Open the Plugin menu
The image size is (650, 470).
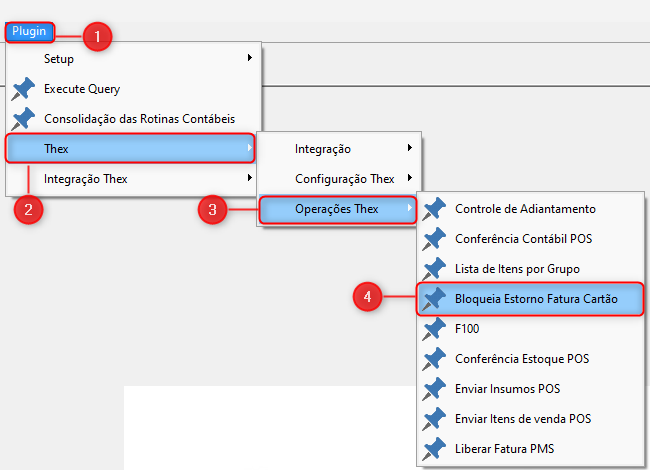[29, 32]
